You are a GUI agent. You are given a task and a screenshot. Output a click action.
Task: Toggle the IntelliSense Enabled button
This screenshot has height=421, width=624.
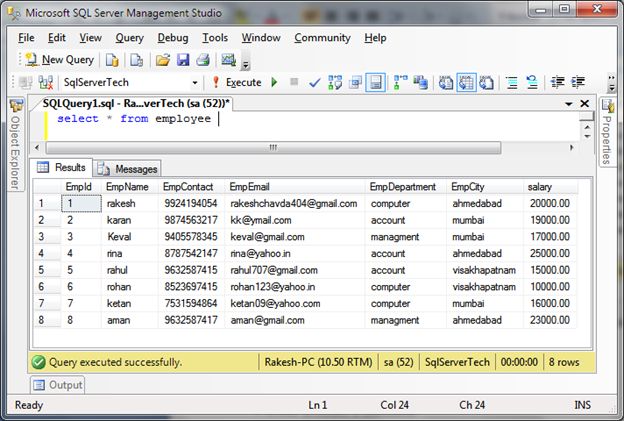[375, 82]
